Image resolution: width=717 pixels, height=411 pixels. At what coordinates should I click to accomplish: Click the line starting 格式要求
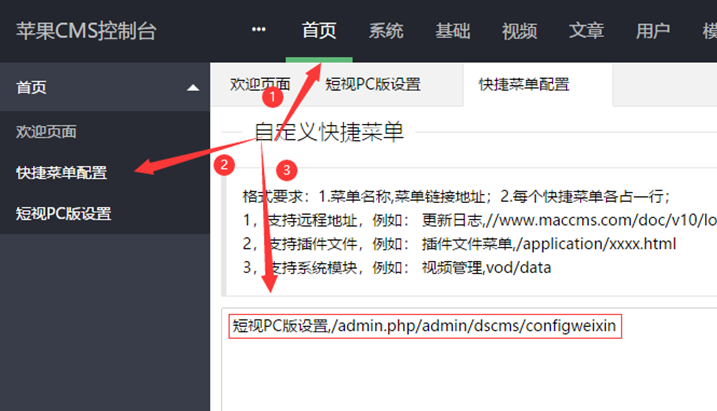click(x=456, y=197)
